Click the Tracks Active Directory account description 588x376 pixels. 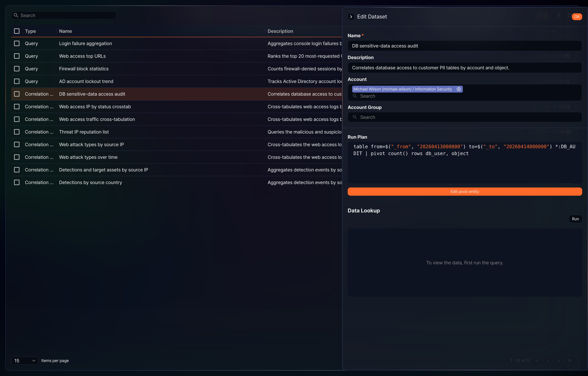click(x=304, y=81)
